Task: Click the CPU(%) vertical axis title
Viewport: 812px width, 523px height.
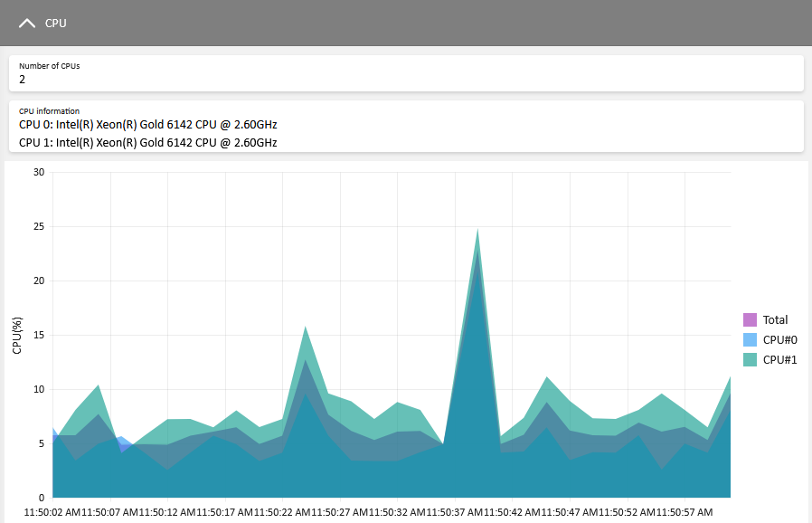Action: click(x=17, y=334)
